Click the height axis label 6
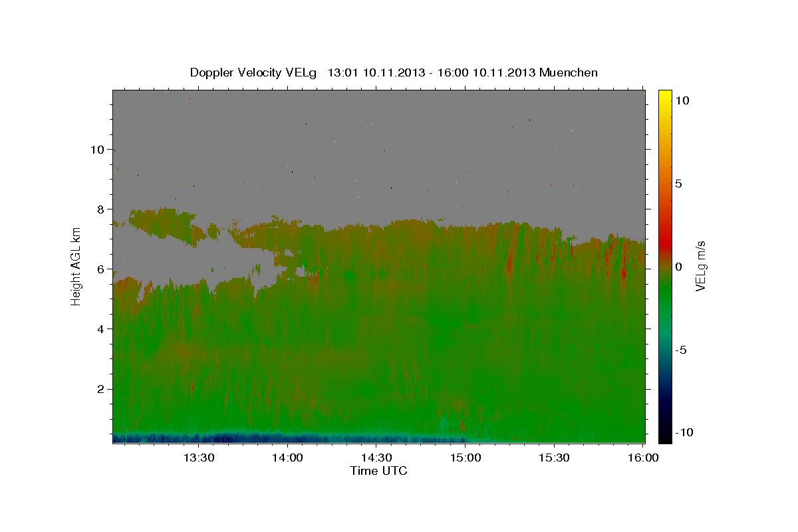 point(102,269)
